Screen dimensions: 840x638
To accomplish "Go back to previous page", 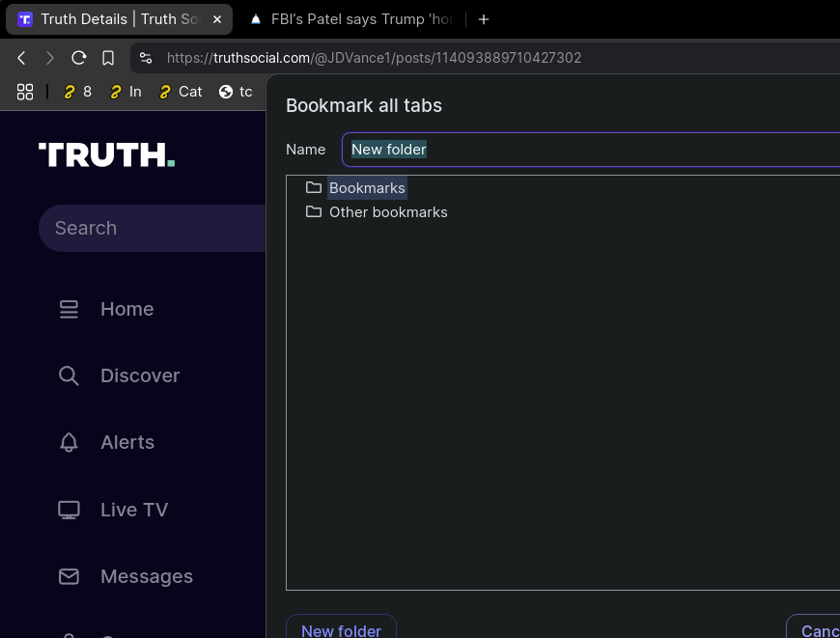I will click(21, 58).
